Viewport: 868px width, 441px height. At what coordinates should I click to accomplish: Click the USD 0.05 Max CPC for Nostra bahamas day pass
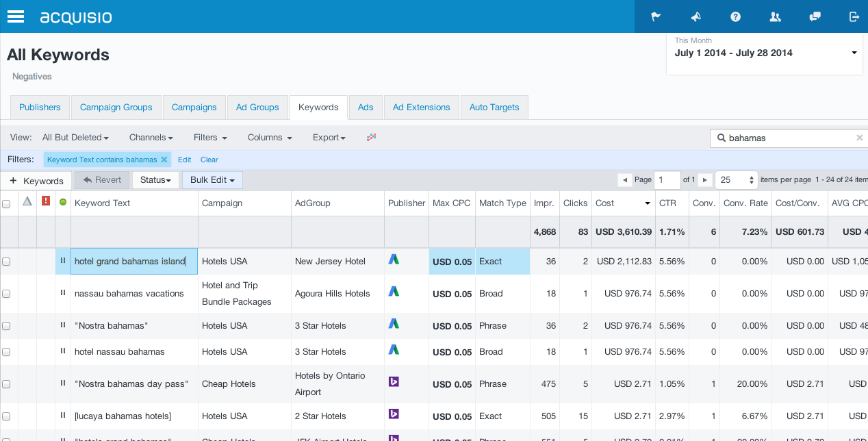coord(452,384)
